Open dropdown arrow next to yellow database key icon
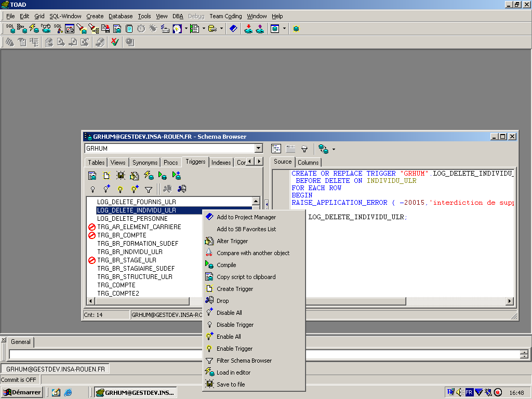The image size is (532, 399). tap(221, 29)
